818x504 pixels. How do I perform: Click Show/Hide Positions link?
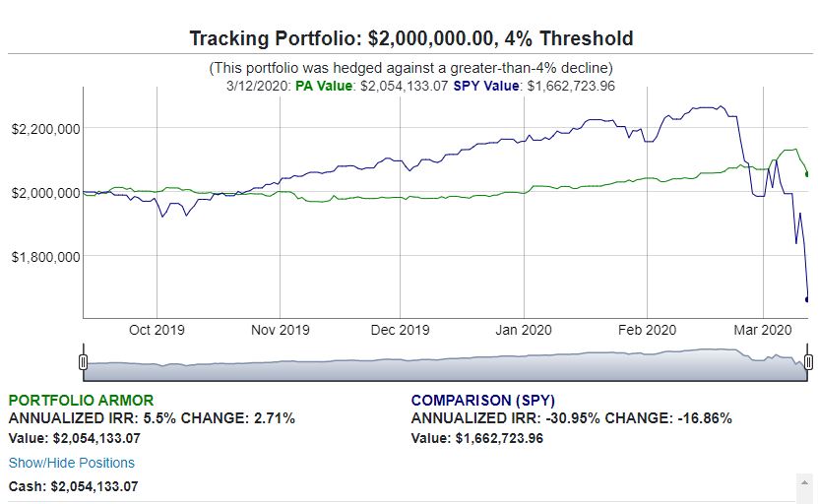tap(72, 463)
